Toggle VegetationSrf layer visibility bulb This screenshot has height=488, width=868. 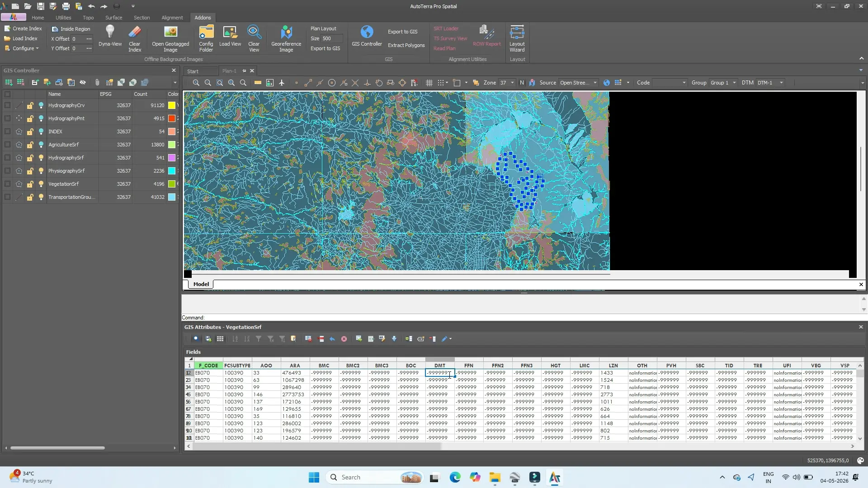[x=41, y=184]
